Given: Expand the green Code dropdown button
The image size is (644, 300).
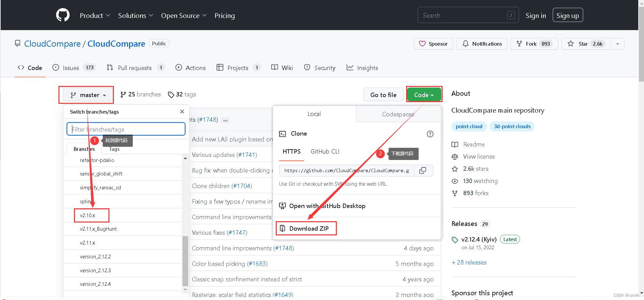Looking at the screenshot, I should tap(424, 95).
